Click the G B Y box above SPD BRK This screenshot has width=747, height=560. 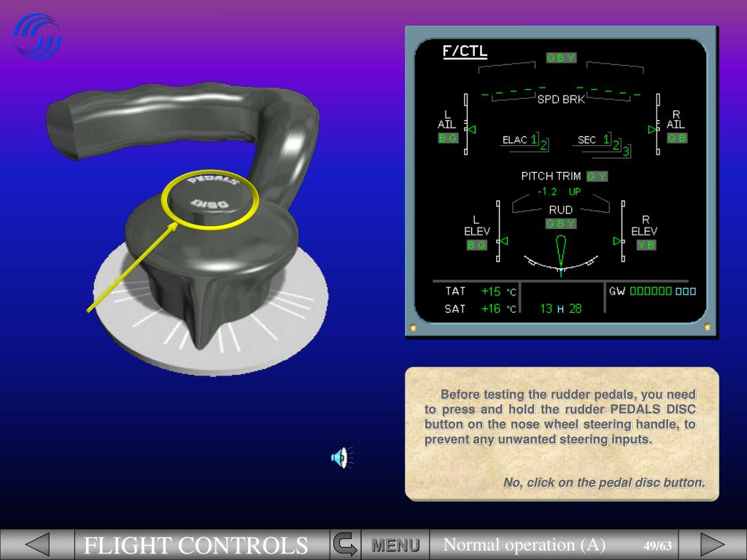pyautogui.click(x=561, y=58)
